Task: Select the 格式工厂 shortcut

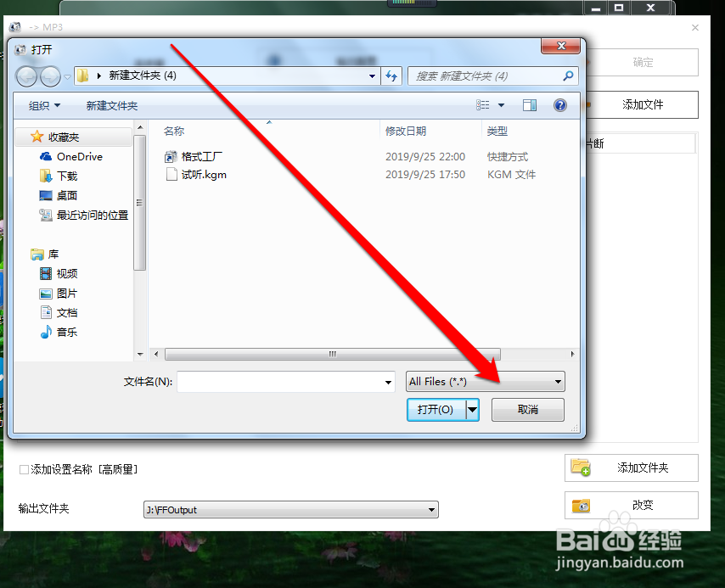Action: (202, 156)
